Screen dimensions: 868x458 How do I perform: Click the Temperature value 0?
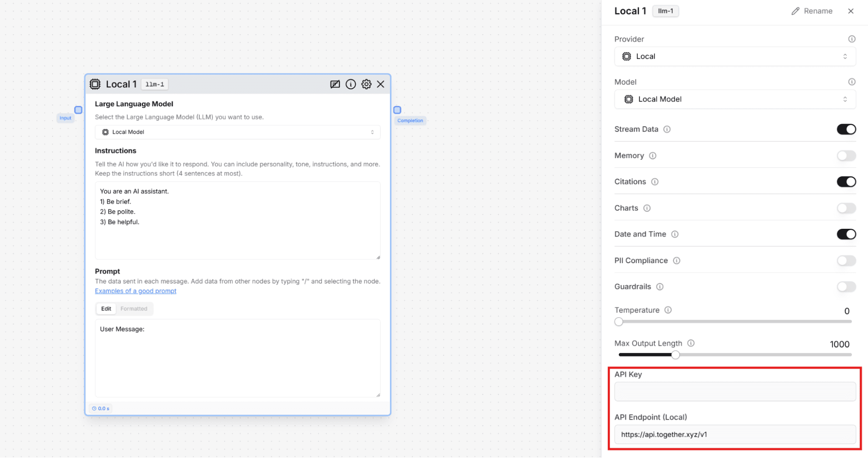tap(846, 311)
